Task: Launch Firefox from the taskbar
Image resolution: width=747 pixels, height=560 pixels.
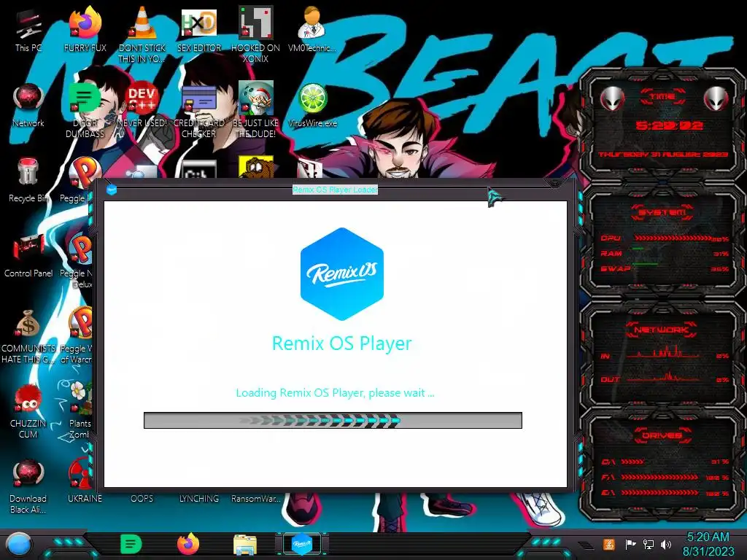Action: click(x=188, y=544)
